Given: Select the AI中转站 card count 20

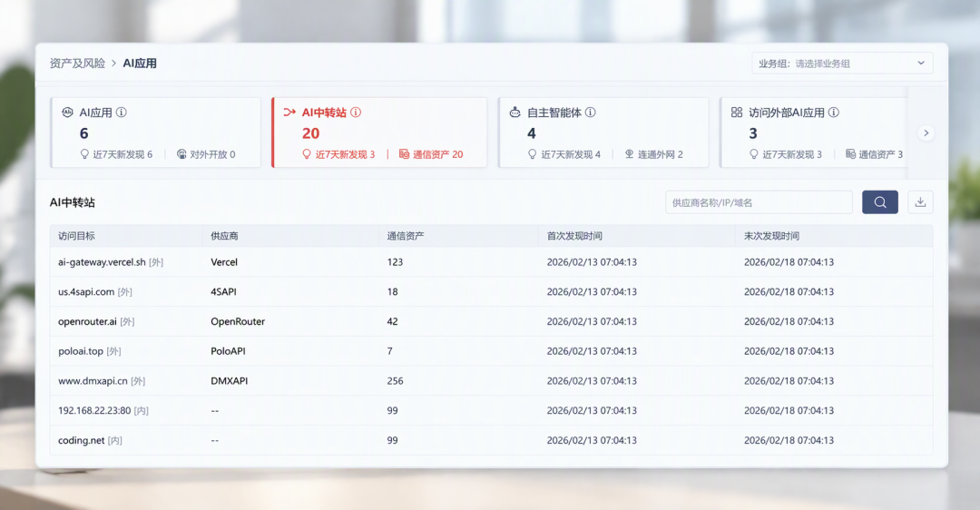Looking at the screenshot, I should point(310,133).
